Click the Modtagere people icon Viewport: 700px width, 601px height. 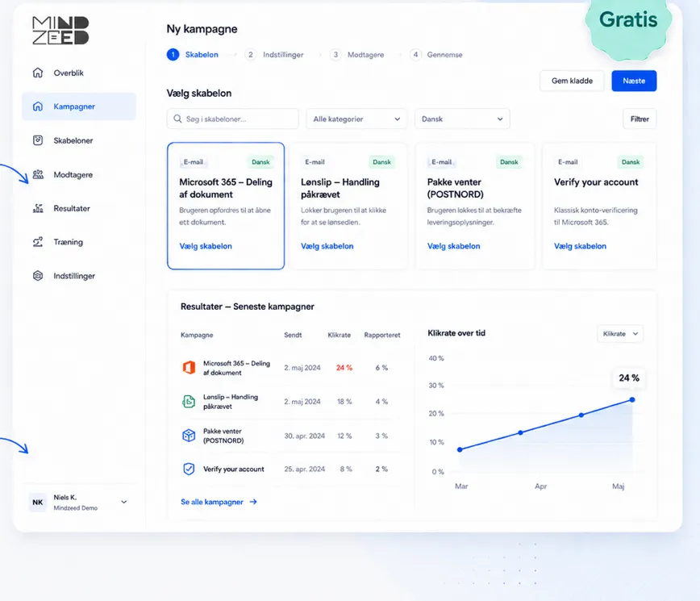point(38,174)
